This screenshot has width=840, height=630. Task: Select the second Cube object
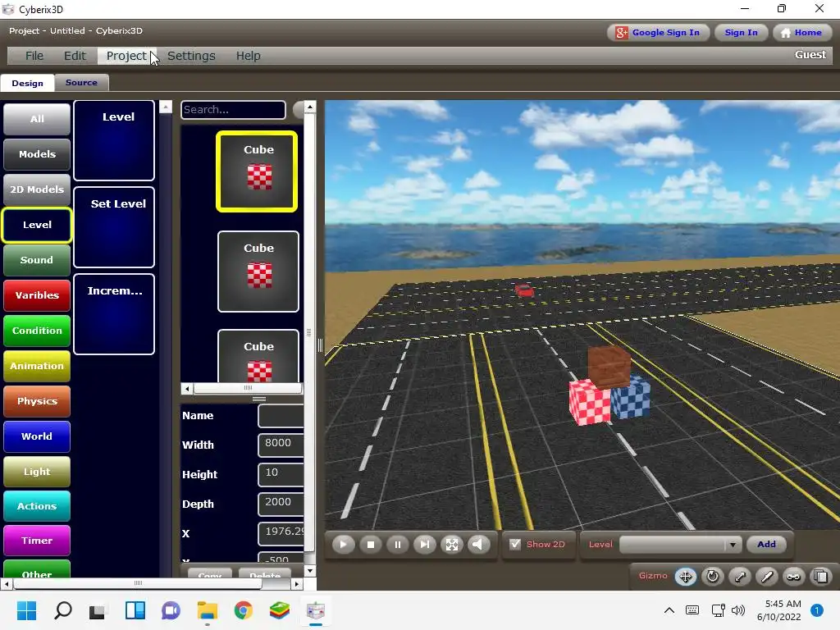tap(258, 271)
